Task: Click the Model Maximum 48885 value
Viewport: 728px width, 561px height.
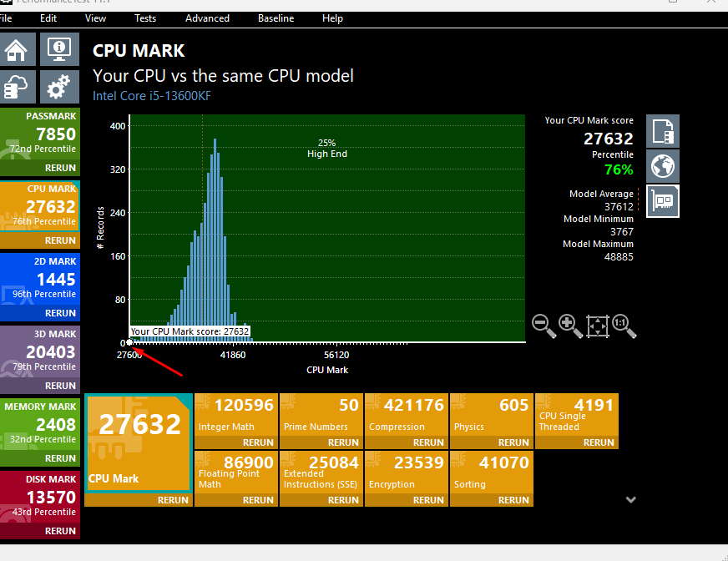Action: click(619, 257)
